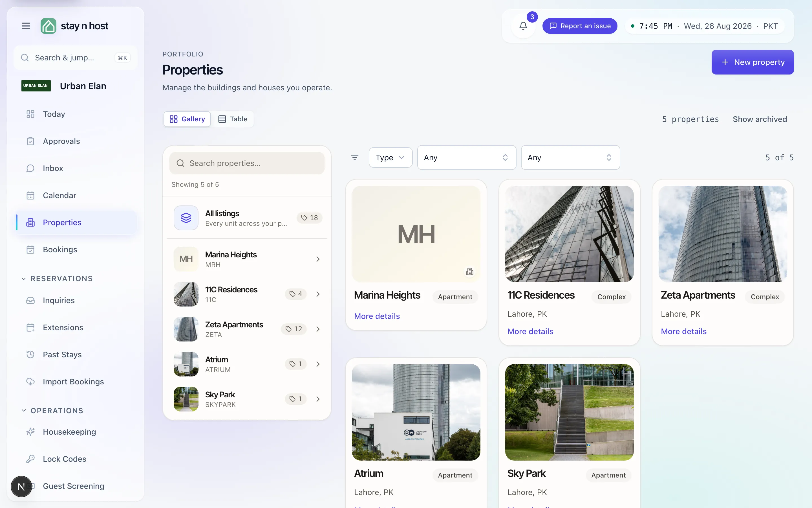Open More details for Zeta Apartments
Screen dimensions: 812x508
(x=683, y=331)
